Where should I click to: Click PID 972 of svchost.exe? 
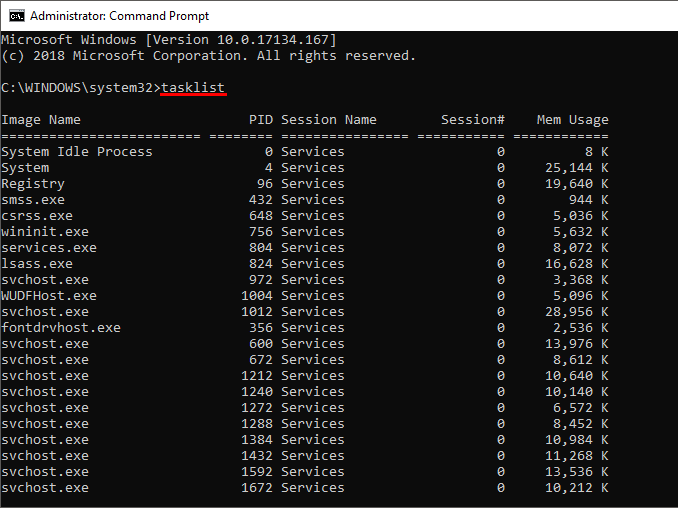point(261,280)
